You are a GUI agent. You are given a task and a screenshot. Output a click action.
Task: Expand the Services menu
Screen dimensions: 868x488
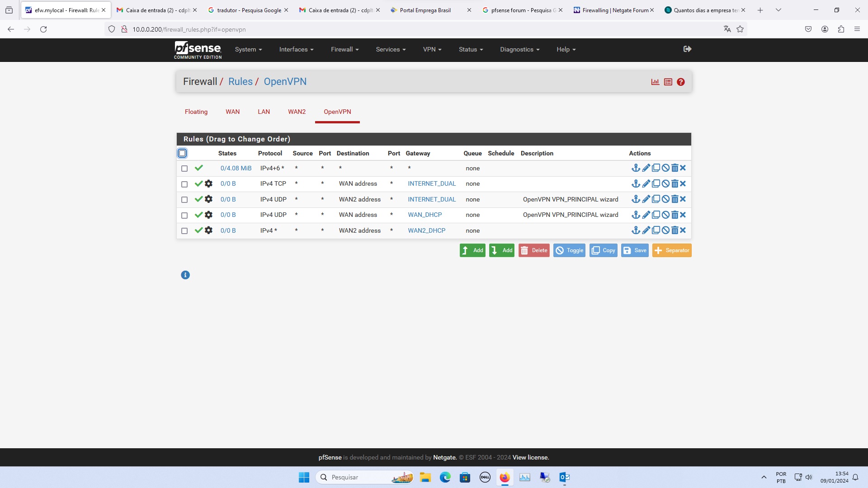coord(391,50)
